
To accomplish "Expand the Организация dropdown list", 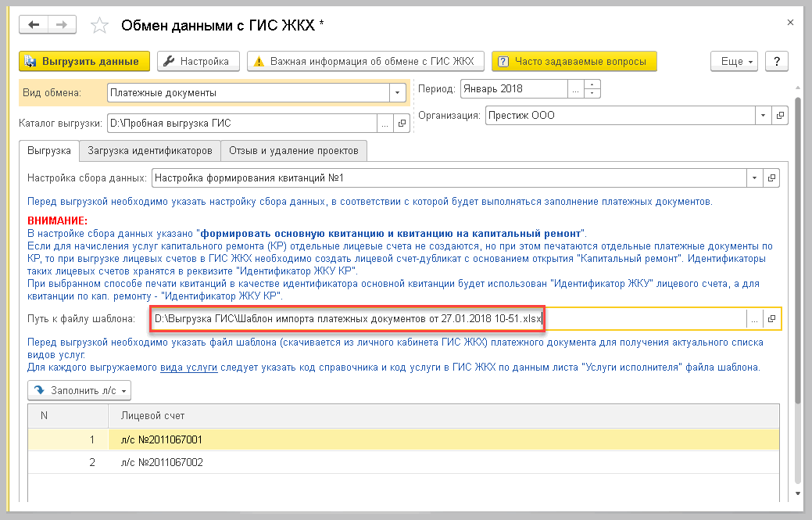I will click(762, 116).
